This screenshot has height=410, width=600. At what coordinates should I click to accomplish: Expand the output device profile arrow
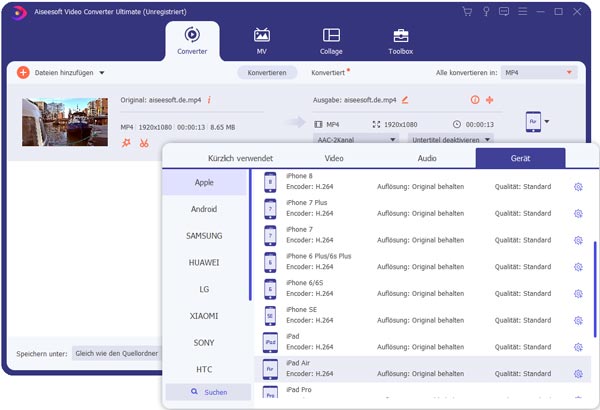tap(547, 122)
